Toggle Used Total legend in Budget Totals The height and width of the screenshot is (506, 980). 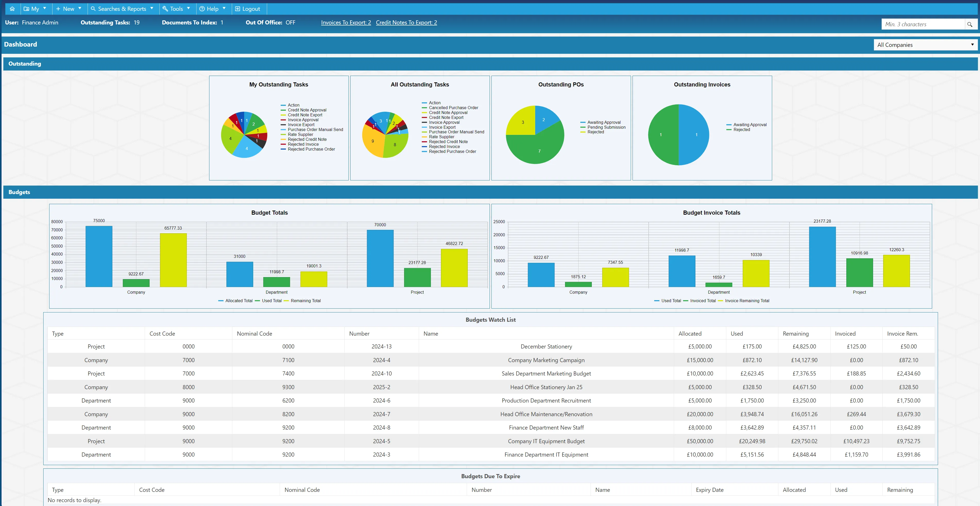pyautogui.click(x=268, y=301)
